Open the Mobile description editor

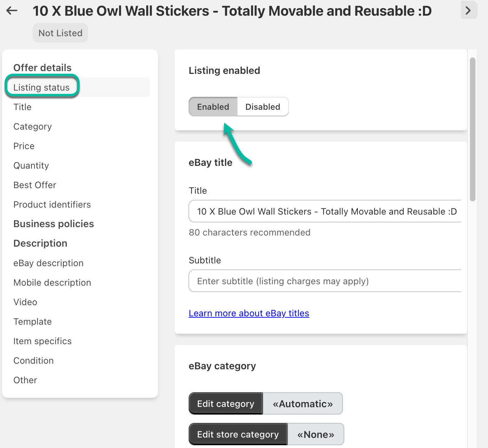click(52, 283)
